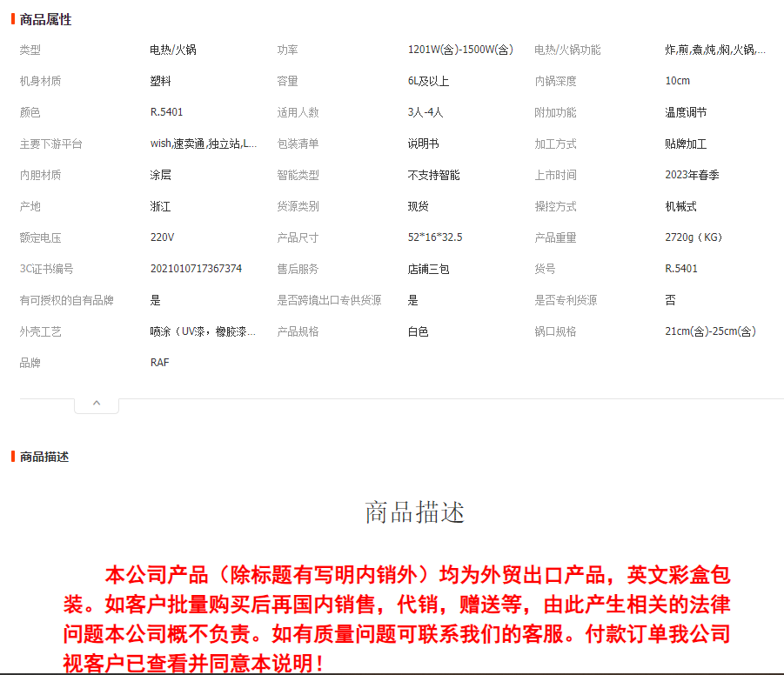This screenshot has height=675, width=784.
Task: Click the 商品描述 section heading
Action: coord(44,457)
